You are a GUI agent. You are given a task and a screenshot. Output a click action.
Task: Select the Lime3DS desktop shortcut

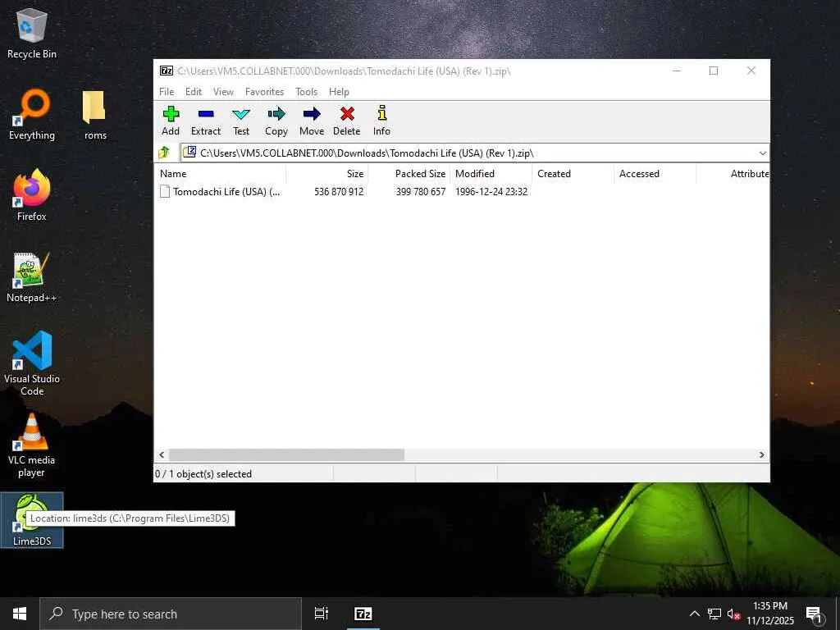tap(32, 520)
